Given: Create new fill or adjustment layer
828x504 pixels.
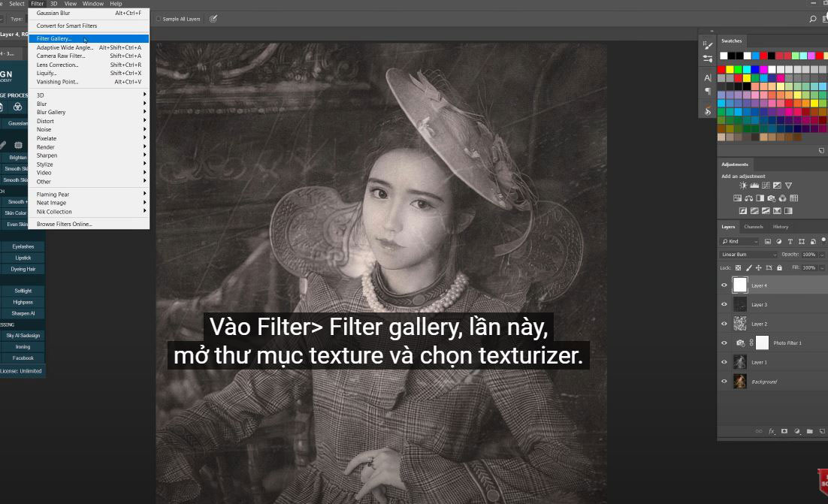Looking at the screenshot, I should click(797, 431).
